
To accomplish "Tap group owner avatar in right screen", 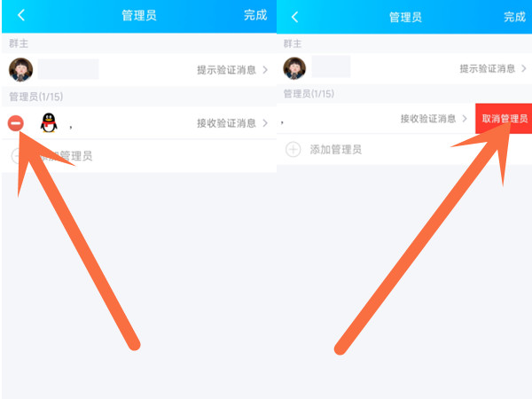I will coord(294,68).
